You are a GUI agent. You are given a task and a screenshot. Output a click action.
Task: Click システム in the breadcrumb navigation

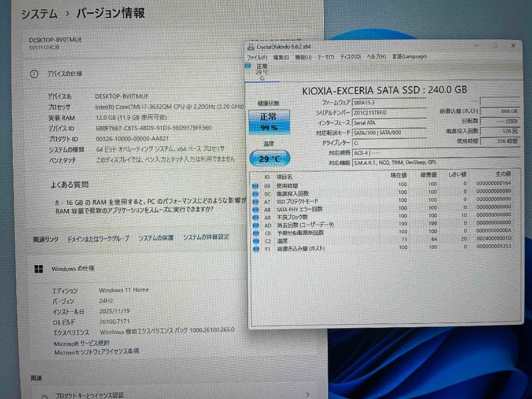(38, 13)
